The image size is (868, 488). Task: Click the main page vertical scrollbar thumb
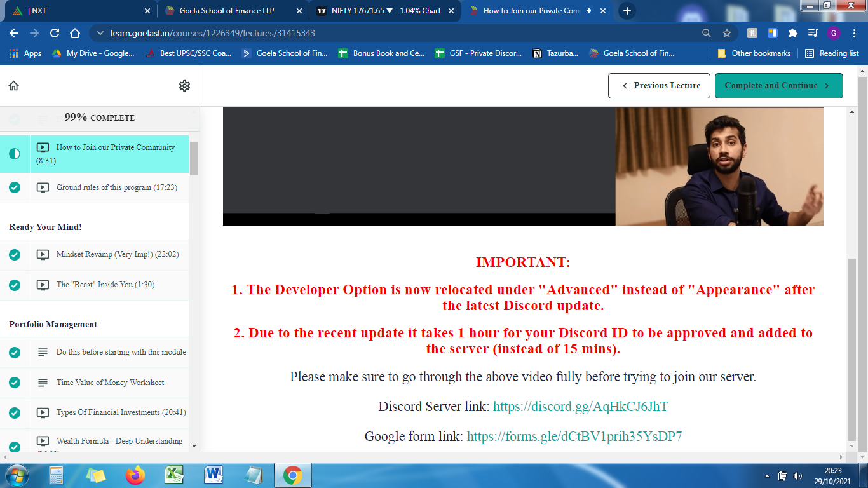852,349
